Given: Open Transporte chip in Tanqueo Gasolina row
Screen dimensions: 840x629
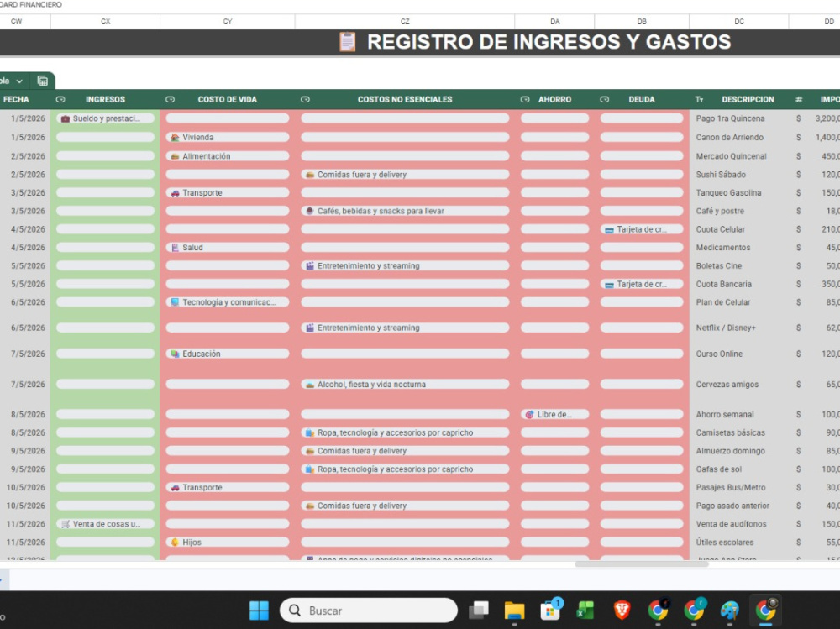Looking at the screenshot, I should [227, 193].
